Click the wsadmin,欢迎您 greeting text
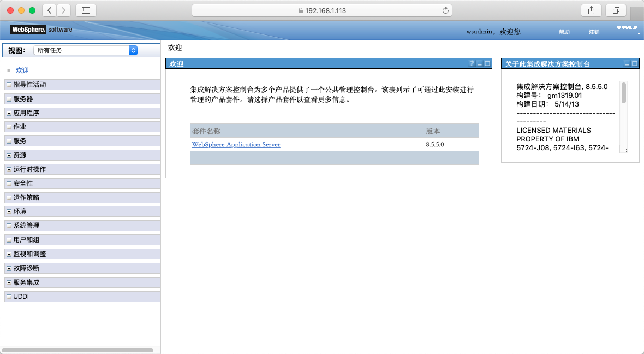Image resolution: width=644 pixels, height=354 pixels. click(493, 32)
